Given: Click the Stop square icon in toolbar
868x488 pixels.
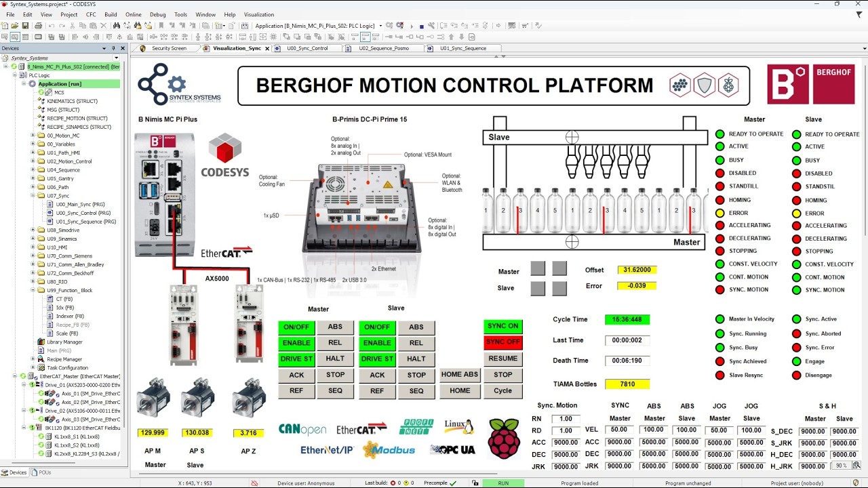Looking at the screenshot, I should tap(421, 26).
